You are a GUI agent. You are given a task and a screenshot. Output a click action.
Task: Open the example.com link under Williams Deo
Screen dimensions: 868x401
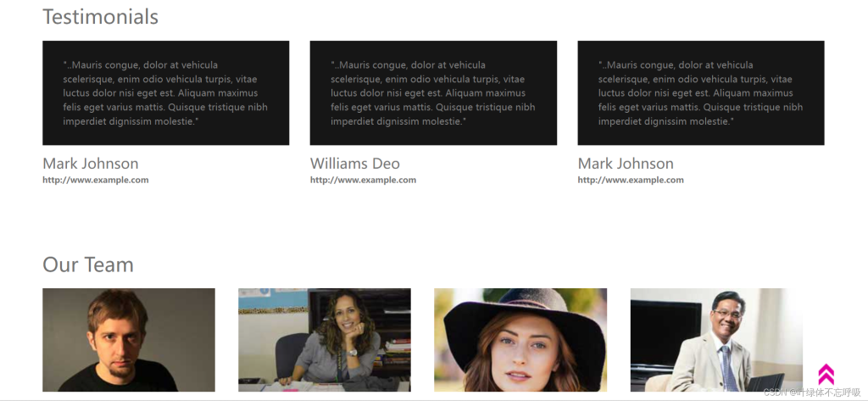coord(363,180)
